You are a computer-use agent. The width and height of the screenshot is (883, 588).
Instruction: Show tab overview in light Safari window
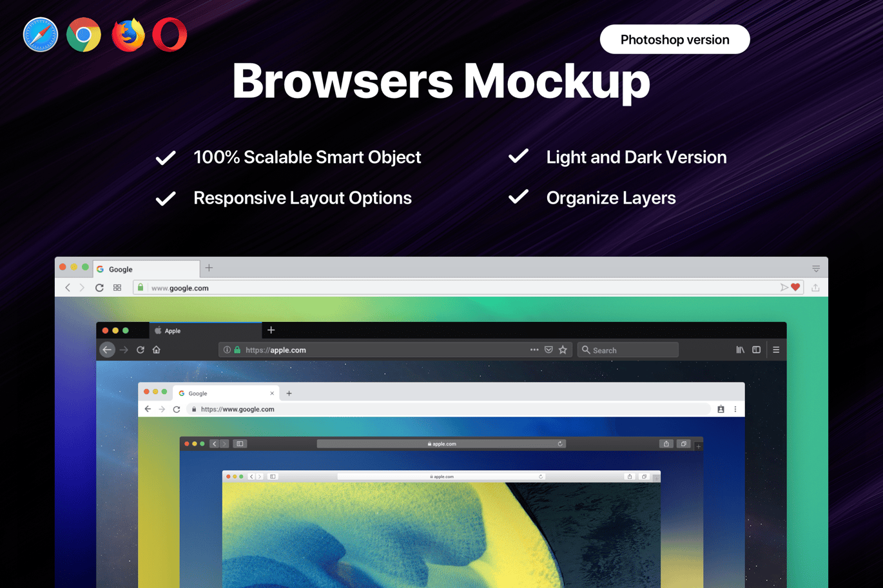pos(644,477)
